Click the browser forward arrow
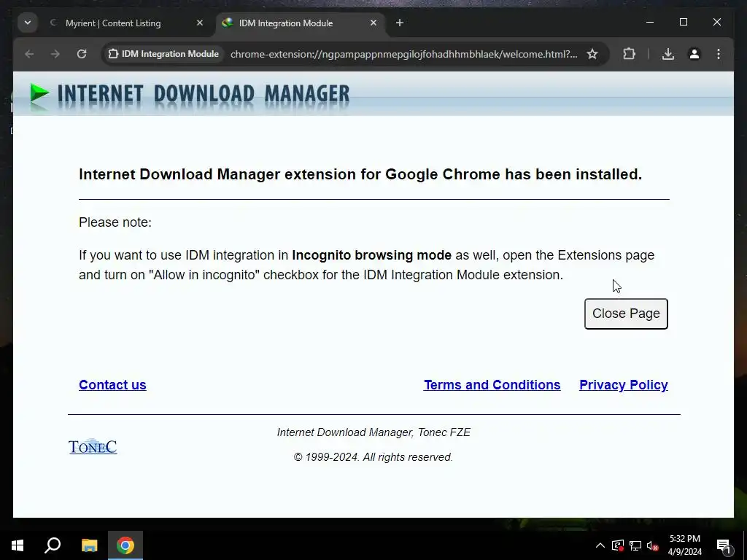The width and height of the screenshot is (747, 560). pos(55,54)
